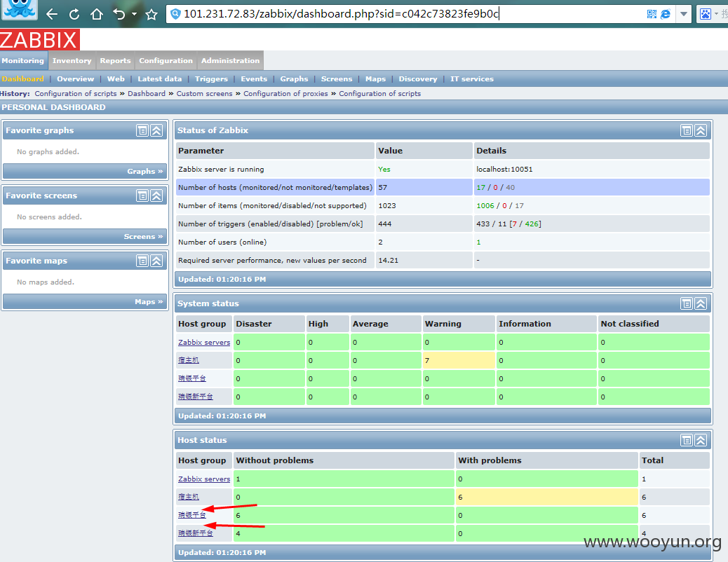Collapse the Favorite maps widget
The image size is (728, 562).
pos(156,261)
